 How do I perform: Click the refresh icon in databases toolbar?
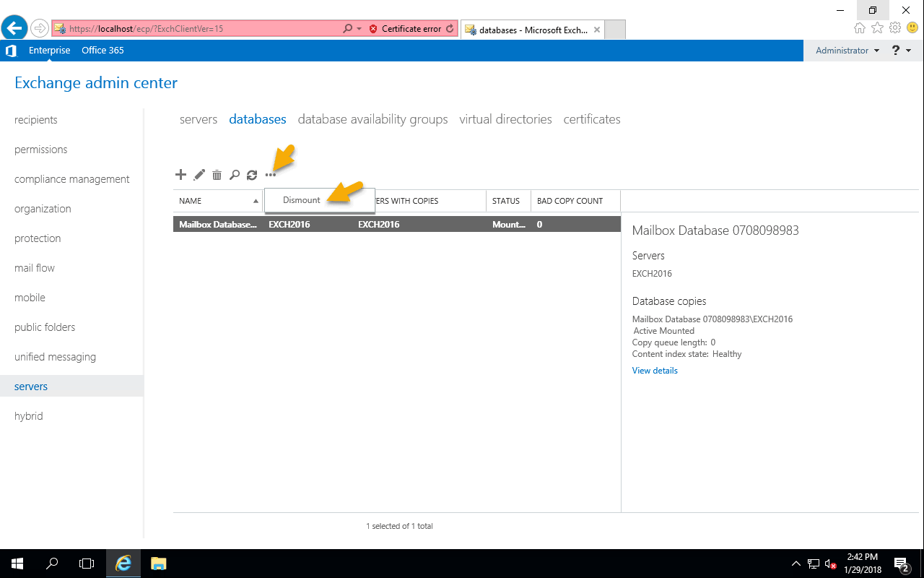[252, 175]
